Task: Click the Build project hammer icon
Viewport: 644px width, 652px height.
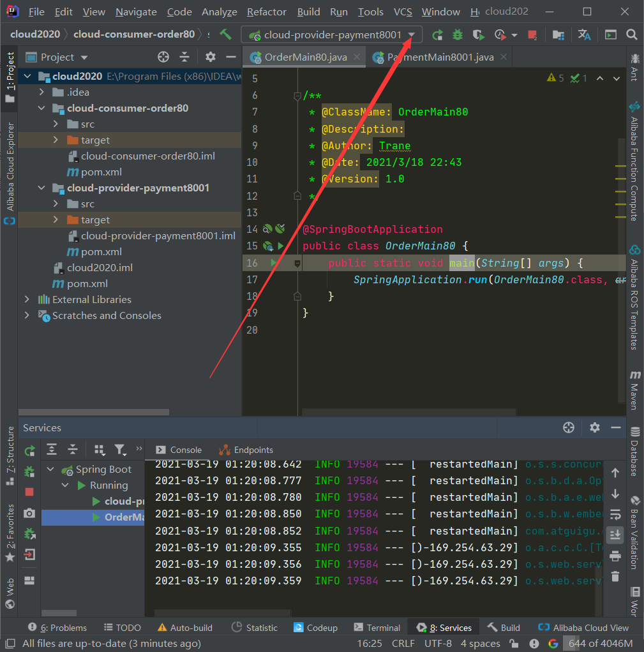Action: (225, 34)
